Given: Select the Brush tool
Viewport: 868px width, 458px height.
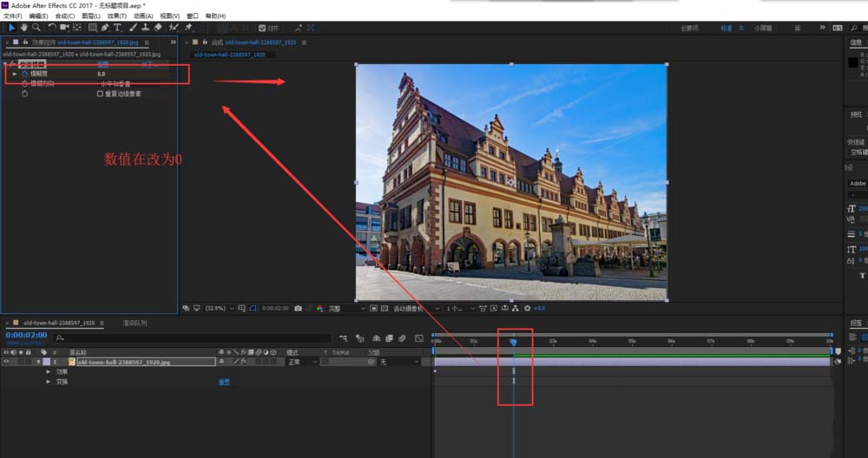Looking at the screenshot, I should 134,28.
